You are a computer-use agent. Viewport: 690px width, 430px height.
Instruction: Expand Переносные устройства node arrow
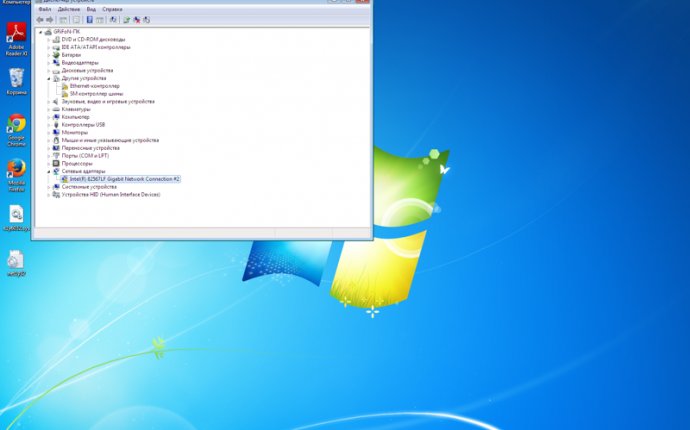pyautogui.click(x=48, y=148)
